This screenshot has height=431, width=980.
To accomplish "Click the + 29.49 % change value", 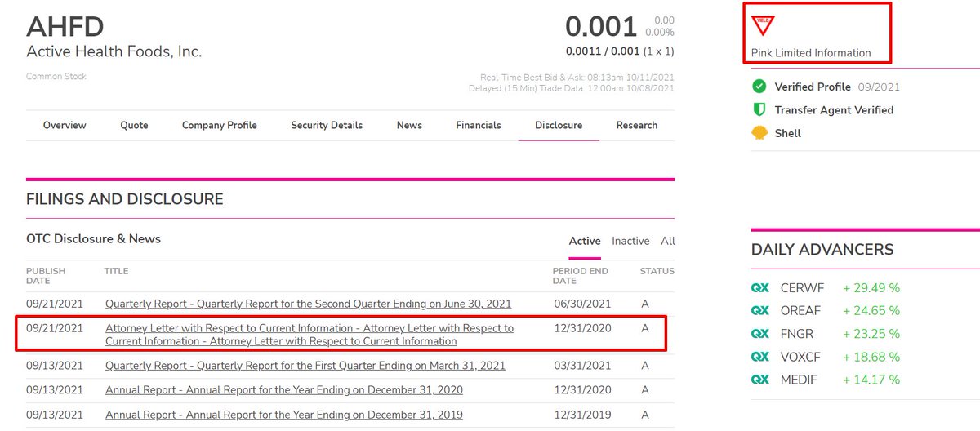I will [871, 288].
